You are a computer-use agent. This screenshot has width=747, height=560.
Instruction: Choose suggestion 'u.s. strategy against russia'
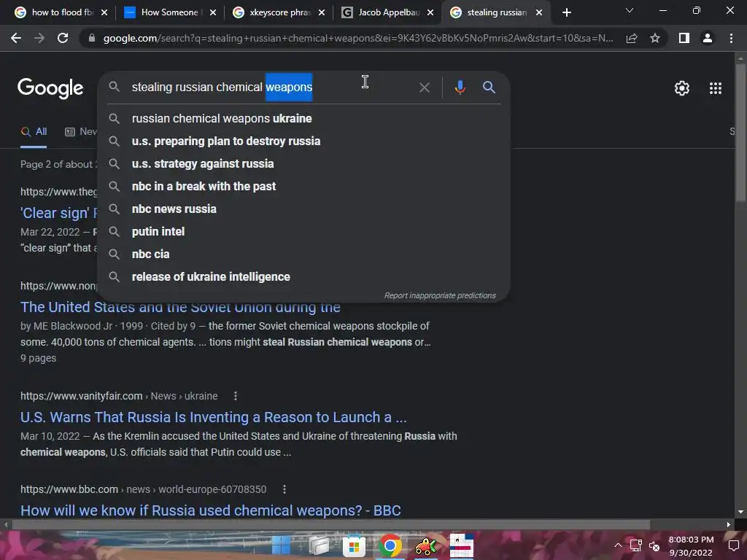pyautogui.click(x=303, y=164)
